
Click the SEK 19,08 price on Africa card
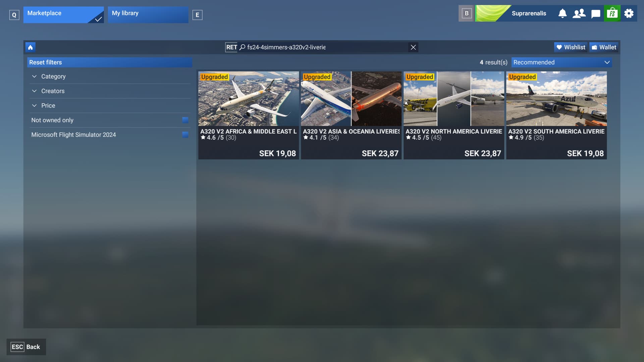(x=277, y=154)
